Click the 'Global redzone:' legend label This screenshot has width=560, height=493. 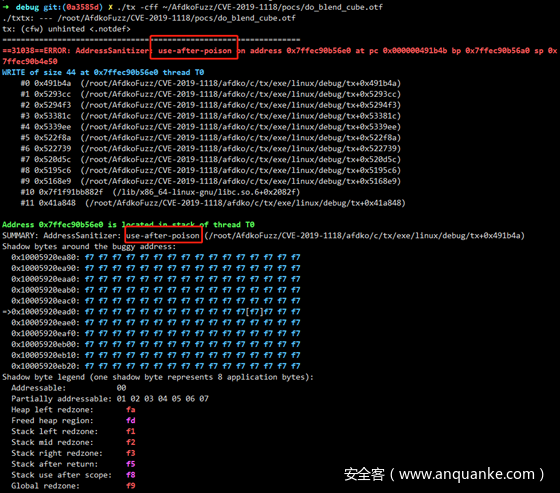point(45,486)
